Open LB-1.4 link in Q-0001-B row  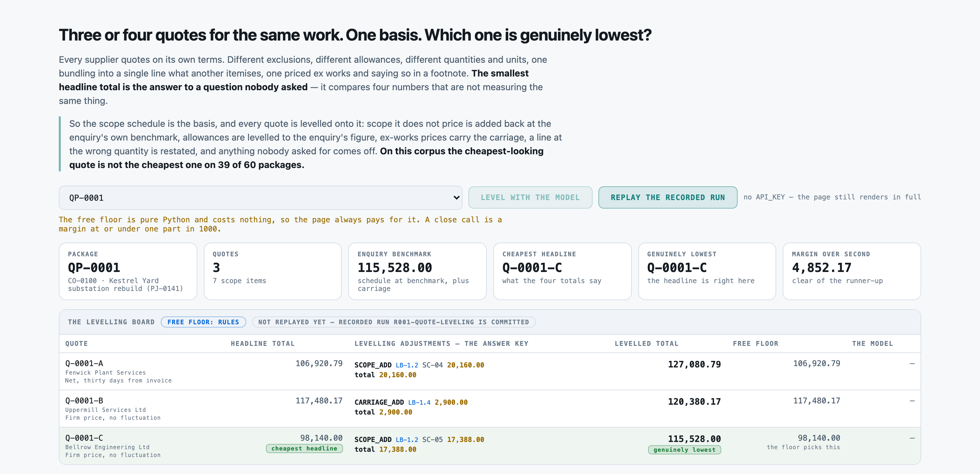[419, 402]
